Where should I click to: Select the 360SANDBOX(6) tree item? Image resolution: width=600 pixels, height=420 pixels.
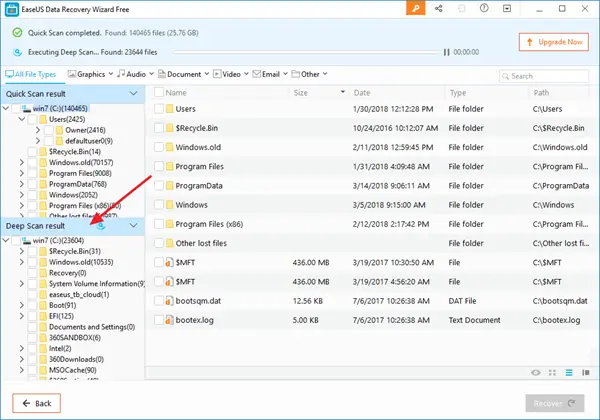tap(75, 338)
